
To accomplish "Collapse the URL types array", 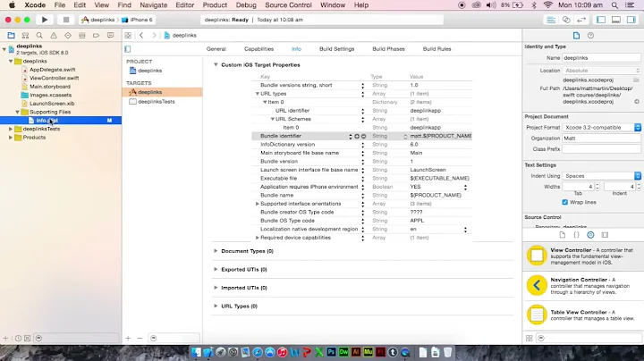I will (x=258, y=94).
